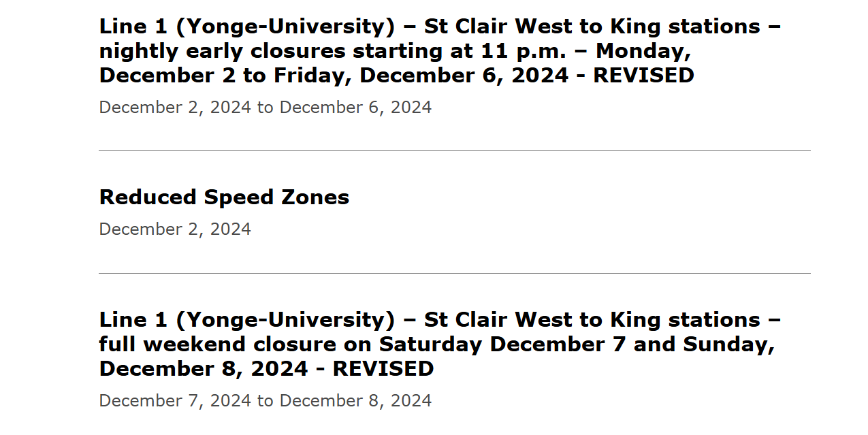Screen dimensions: 868x435
Task: Open the full weekend closure Line 1 notice
Action: (436, 344)
